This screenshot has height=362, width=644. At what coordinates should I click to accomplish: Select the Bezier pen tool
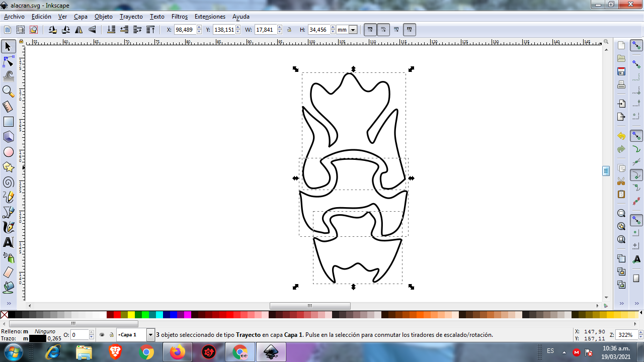8,212
